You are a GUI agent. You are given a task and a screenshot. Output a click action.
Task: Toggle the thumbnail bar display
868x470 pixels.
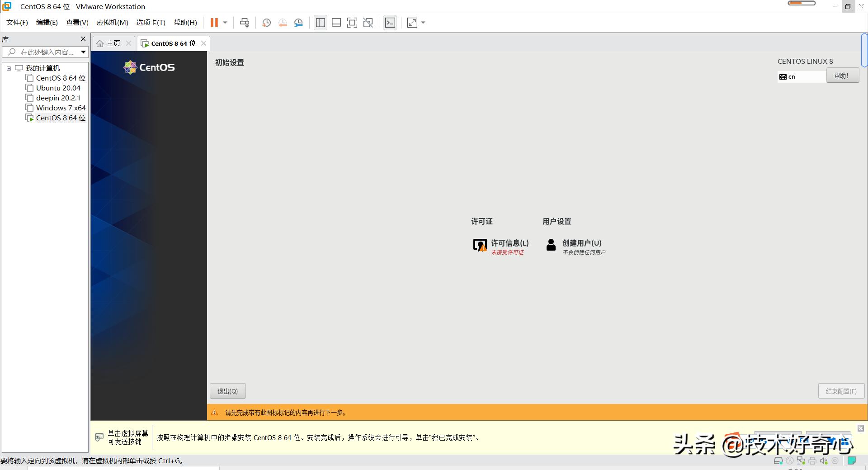(x=336, y=23)
